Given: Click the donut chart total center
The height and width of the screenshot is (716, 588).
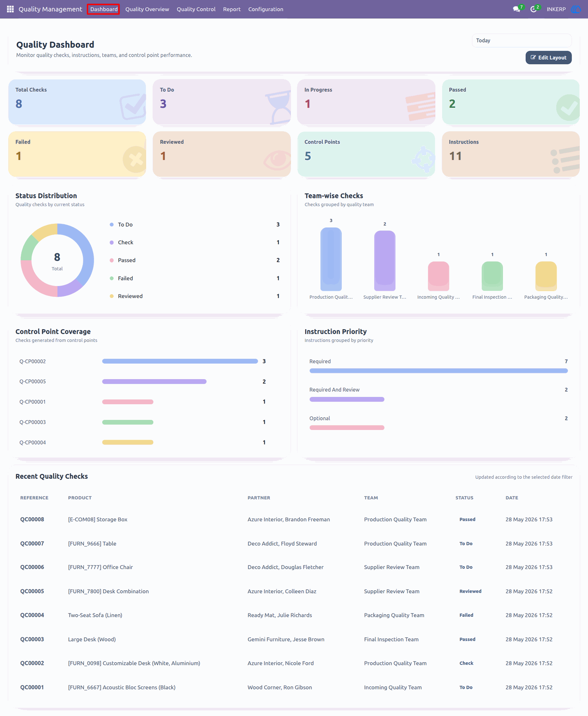Looking at the screenshot, I should [x=57, y=260].
